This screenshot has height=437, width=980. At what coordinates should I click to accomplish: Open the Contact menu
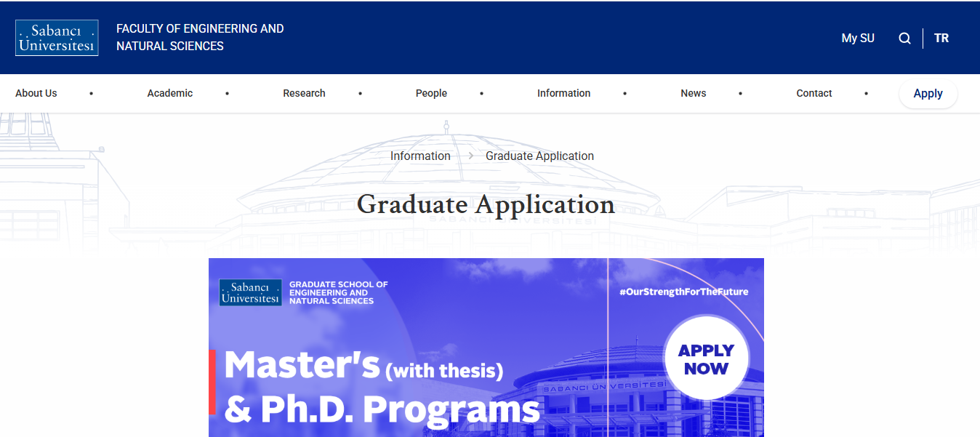pos(814,93)
